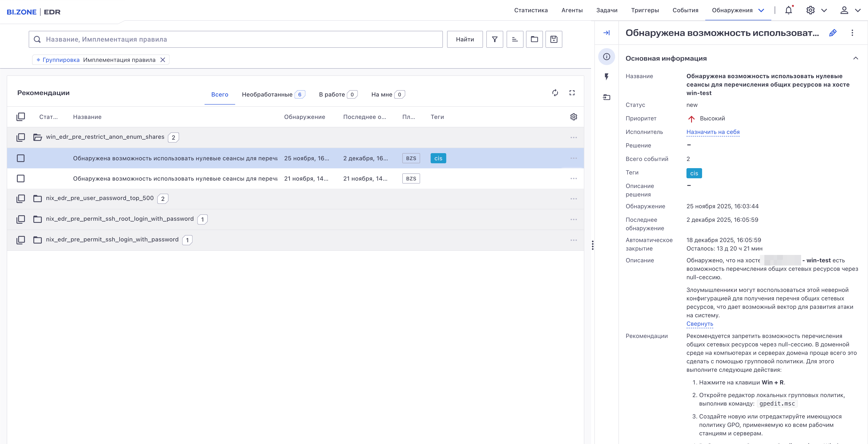Click the pencil edit icon in details

833,33
